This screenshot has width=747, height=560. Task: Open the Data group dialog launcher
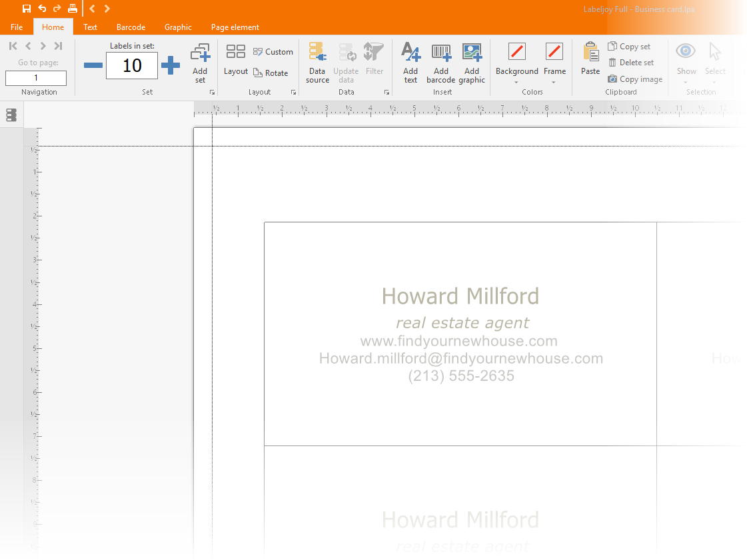[387, 93]
